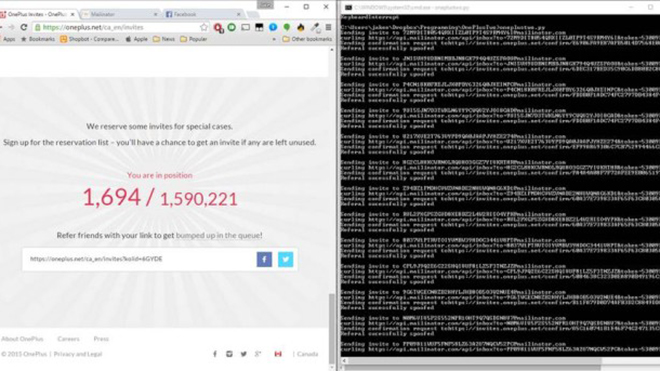Bookmark this page with the star icon
Screen dimensions: 660x371
204,27
